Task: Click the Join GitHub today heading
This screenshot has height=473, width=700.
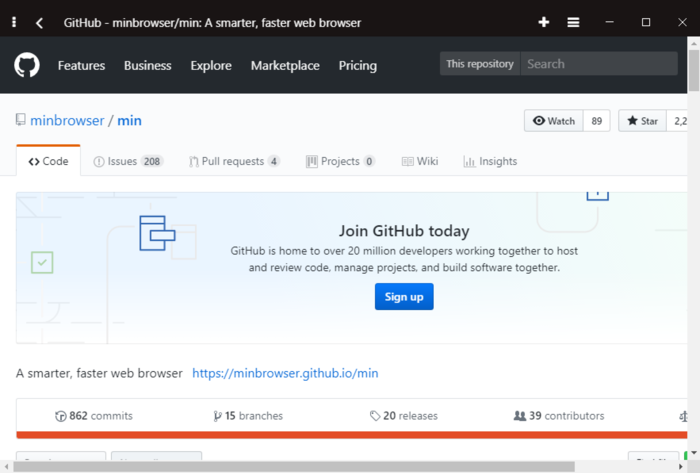Action: 404,231
